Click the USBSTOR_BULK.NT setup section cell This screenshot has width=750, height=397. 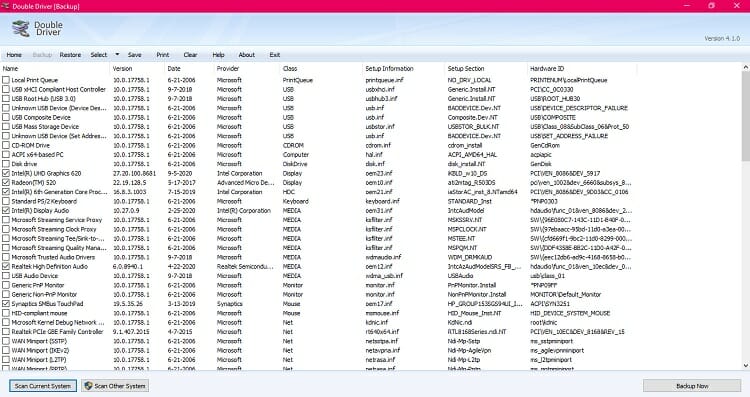pyautogui.click(x=474, y=127)
